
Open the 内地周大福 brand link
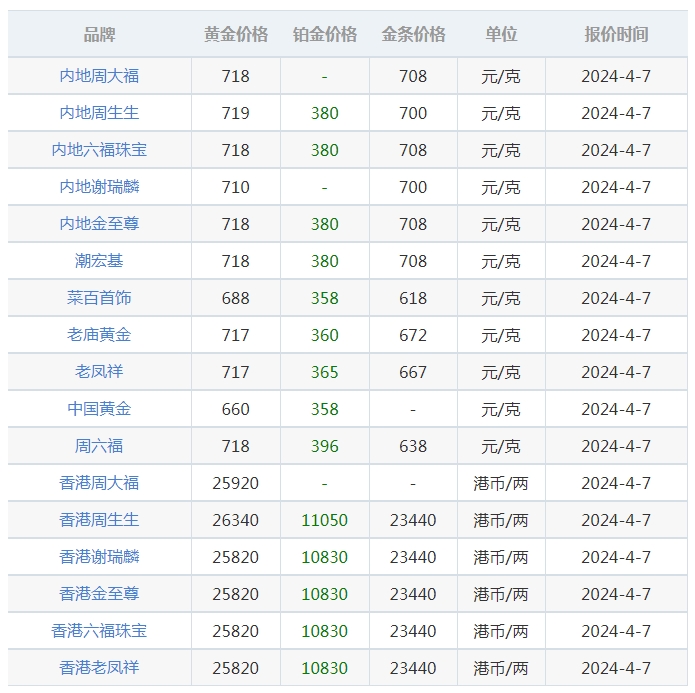99,76
